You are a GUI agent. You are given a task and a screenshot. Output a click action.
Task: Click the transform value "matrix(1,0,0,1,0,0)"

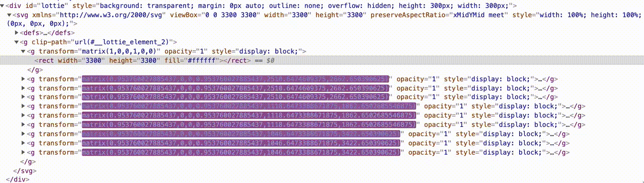[x=119, y=51]
